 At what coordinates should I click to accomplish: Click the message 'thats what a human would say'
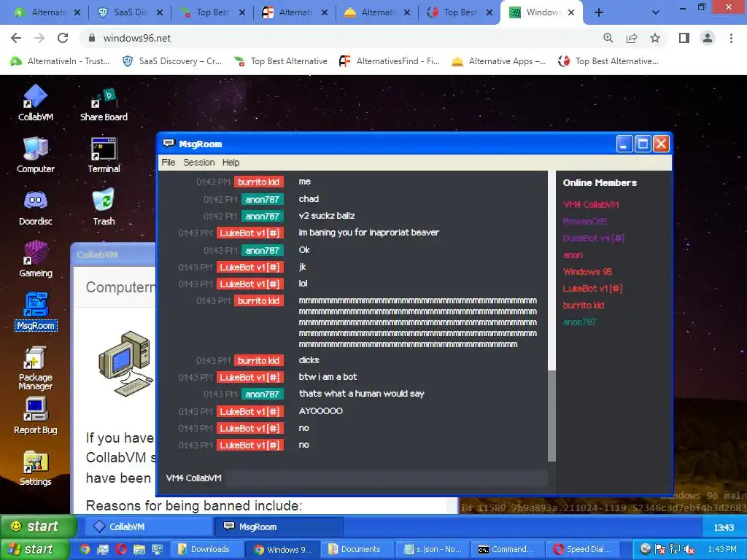point(361,394)
